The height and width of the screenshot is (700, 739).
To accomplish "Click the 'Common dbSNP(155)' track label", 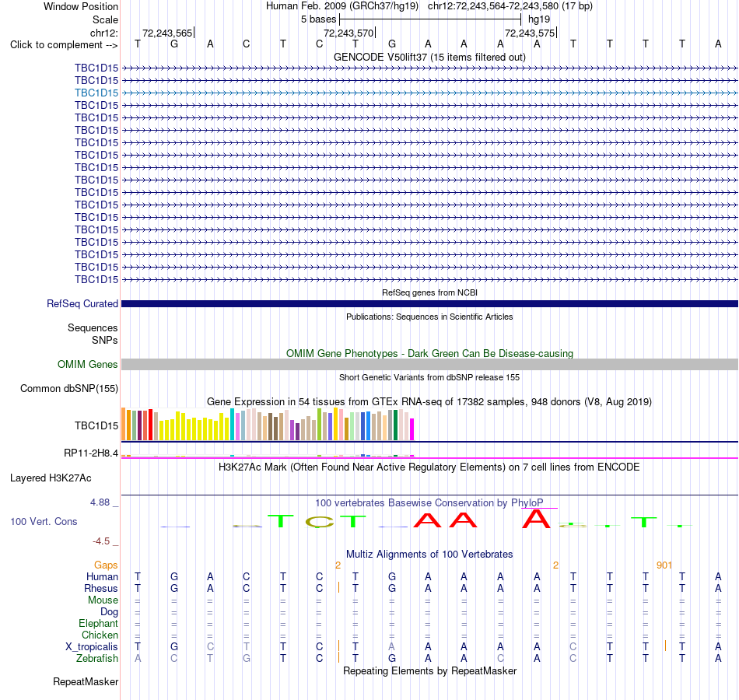I will click(x=69, y=388).
